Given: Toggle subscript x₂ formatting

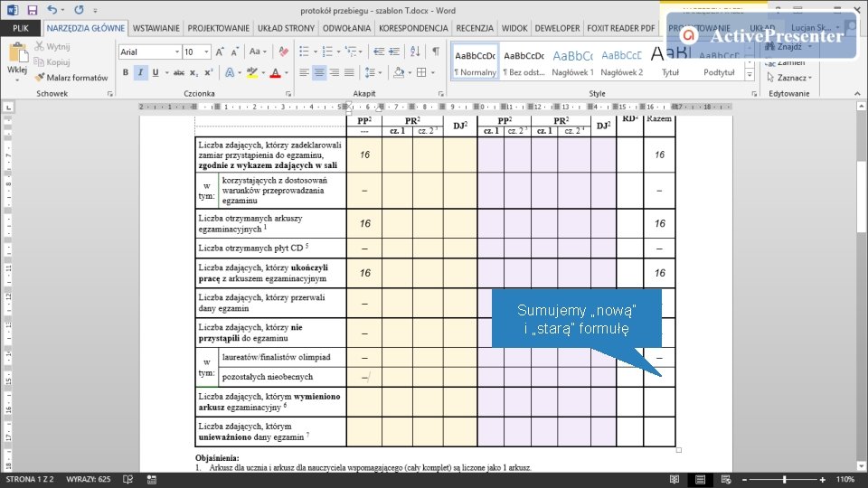Looking at the screenshot, I should click(x=193, y=72).
